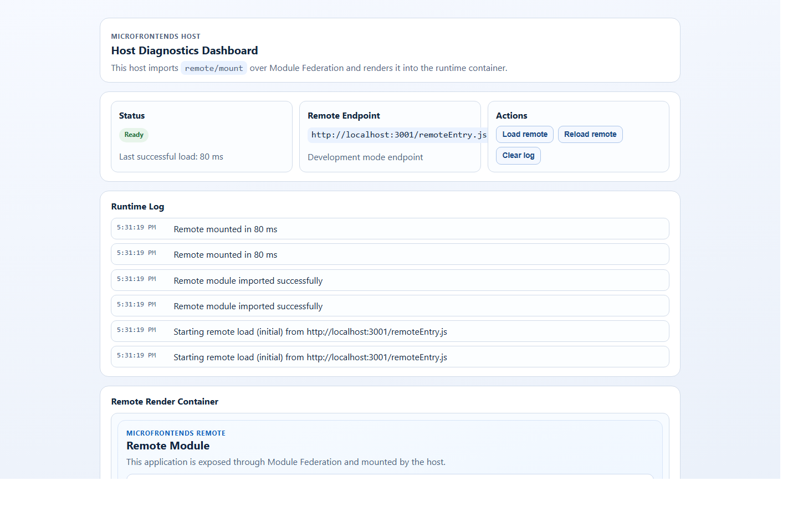Click the Remote Module title inside the container
798x532 pixels.
point(168,446)
